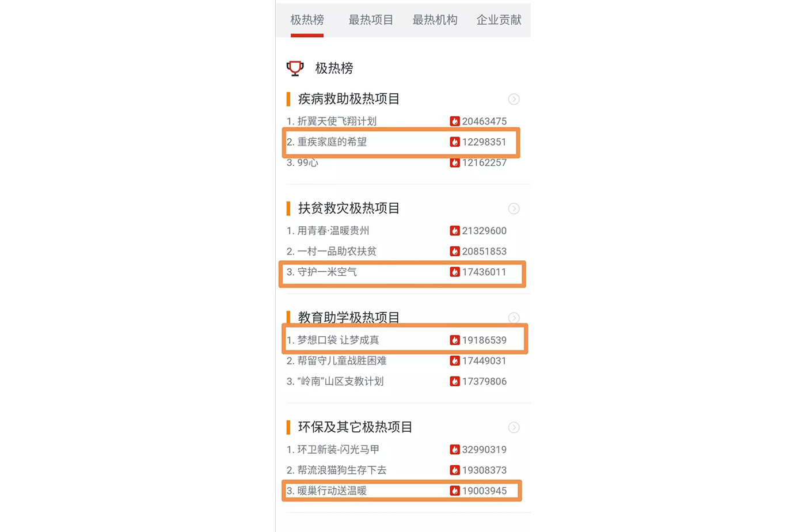Click the trophy icon beside 极热榜 heading
The height and width of the screenshot is (532, 806).
(295, 69)
